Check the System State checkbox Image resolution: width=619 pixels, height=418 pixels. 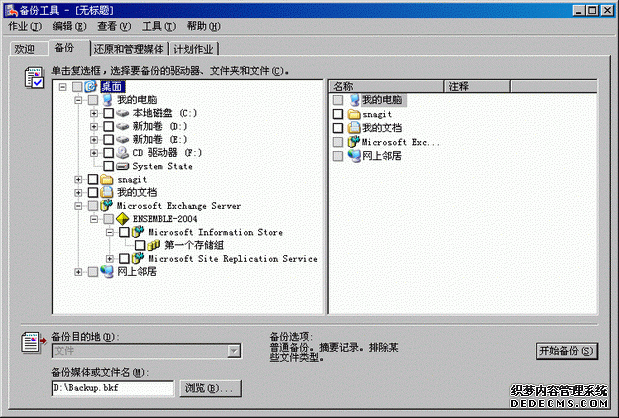click(109, 166)
